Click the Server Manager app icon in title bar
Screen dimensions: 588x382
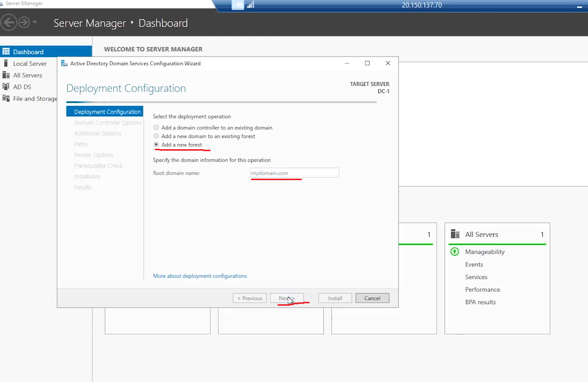point(2,3)
